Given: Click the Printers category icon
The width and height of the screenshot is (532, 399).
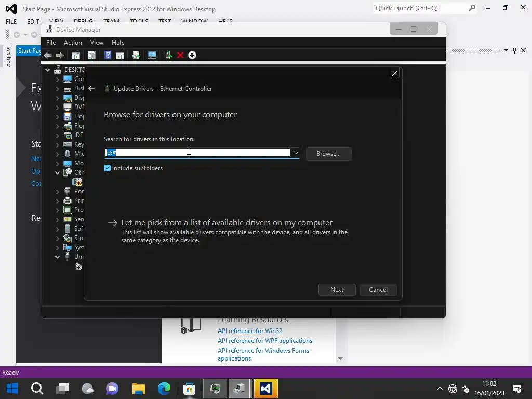Looking at the screenshot, I should 68,201.
